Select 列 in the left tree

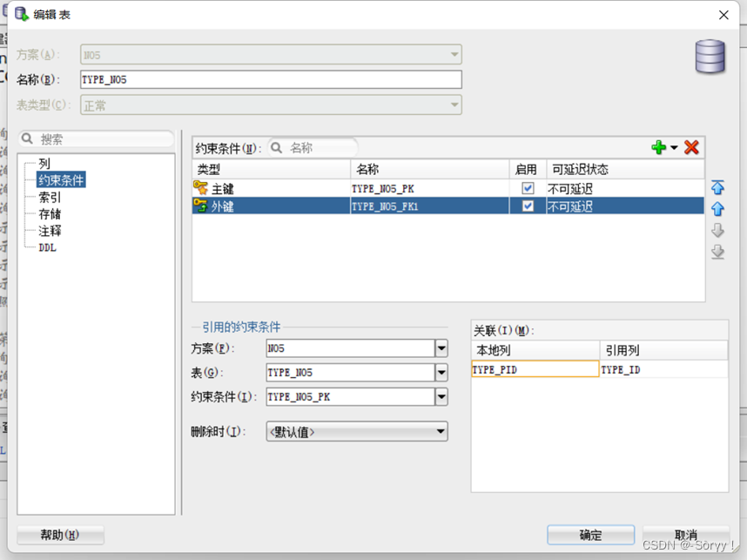(44, 164)
